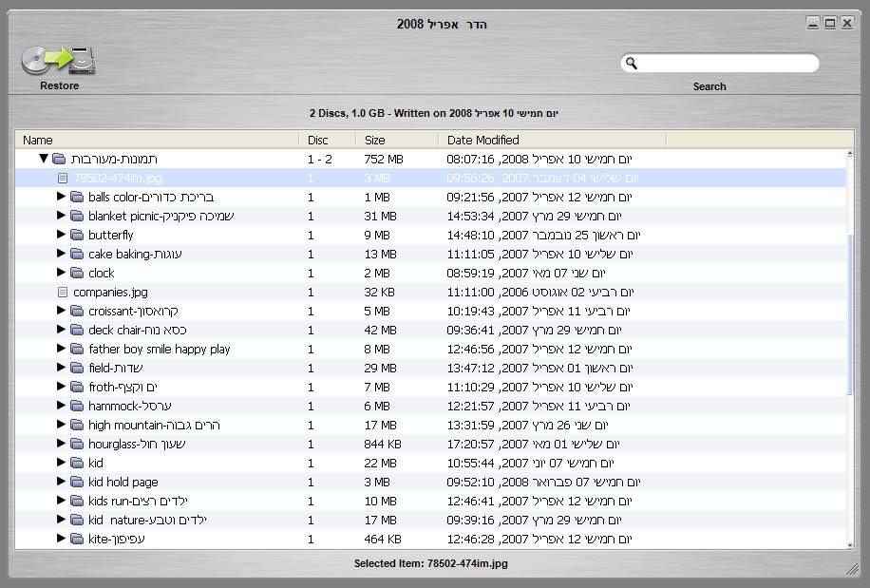
Task: Expand the balls color folder
Action: 61,197
